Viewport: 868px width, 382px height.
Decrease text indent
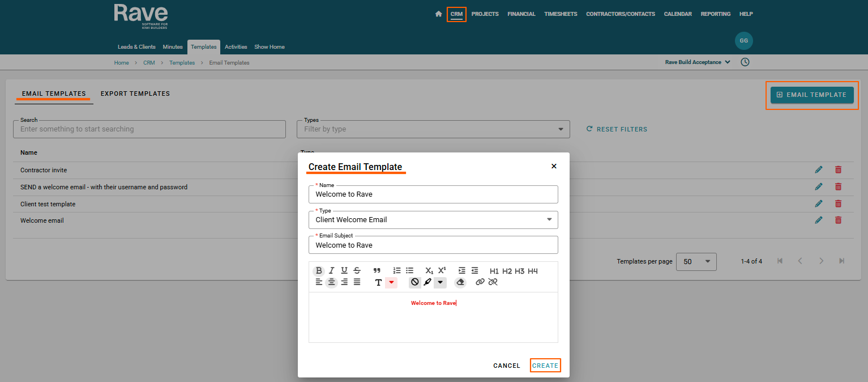pyautogui.click(x=474, y=271)
